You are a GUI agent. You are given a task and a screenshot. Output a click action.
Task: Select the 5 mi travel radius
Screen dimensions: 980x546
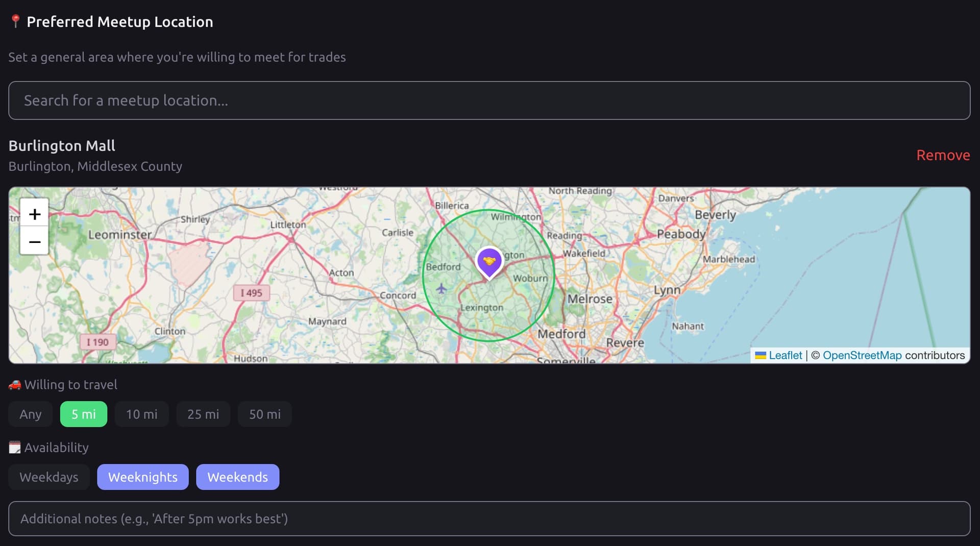83,414
